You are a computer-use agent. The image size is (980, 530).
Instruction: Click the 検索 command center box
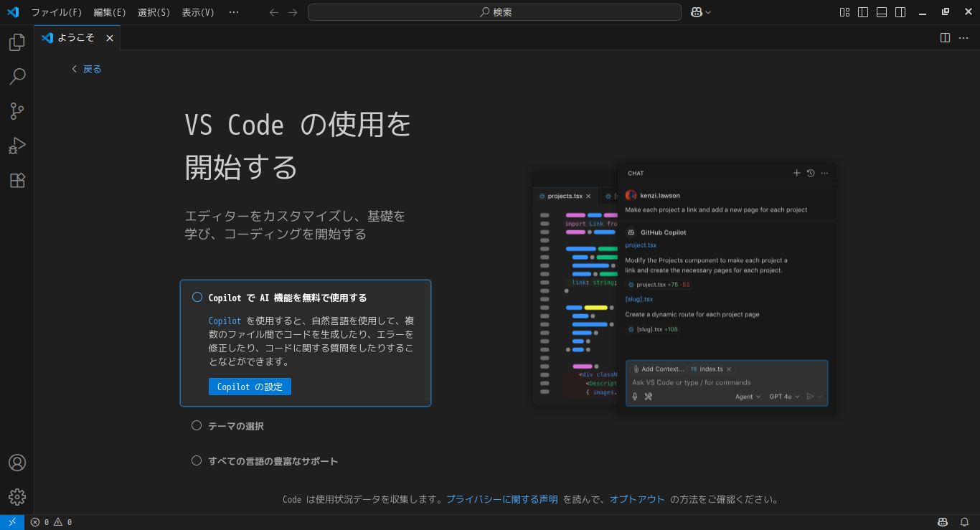click(x=494, y=12)
